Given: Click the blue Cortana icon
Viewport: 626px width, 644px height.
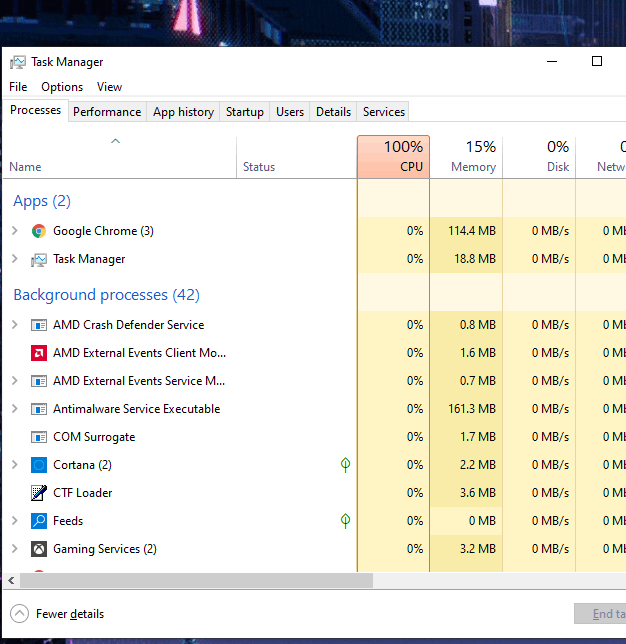Looking at the screenshot, I should pyautogui.click(x=39, y=465).
